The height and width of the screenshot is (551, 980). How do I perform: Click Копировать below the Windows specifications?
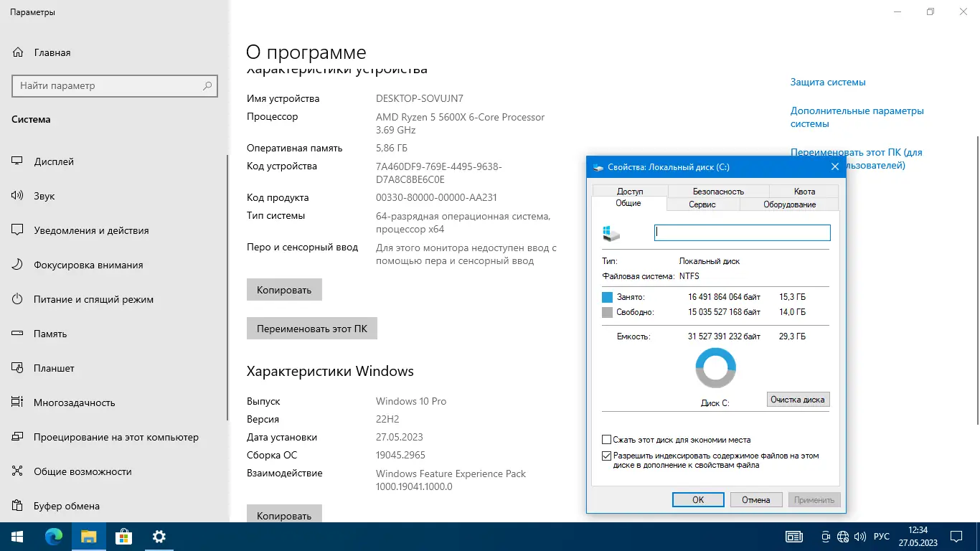click(x=284, y=514)
